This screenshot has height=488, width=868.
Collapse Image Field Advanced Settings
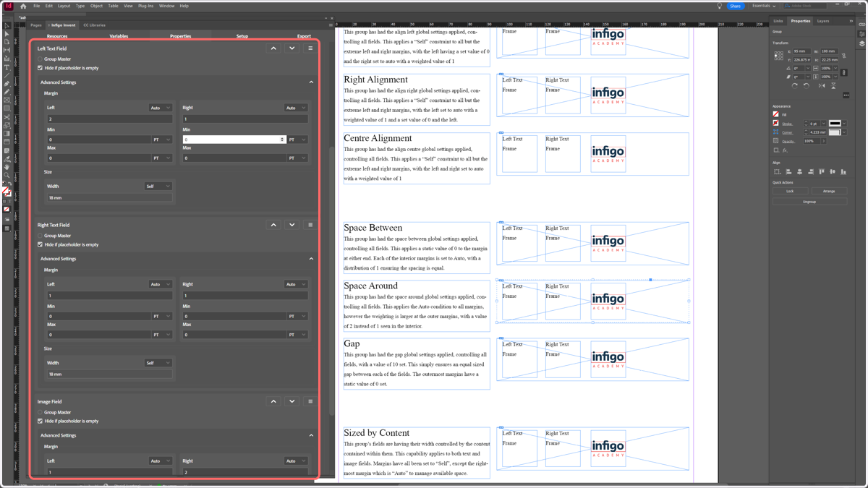[311, 435]
